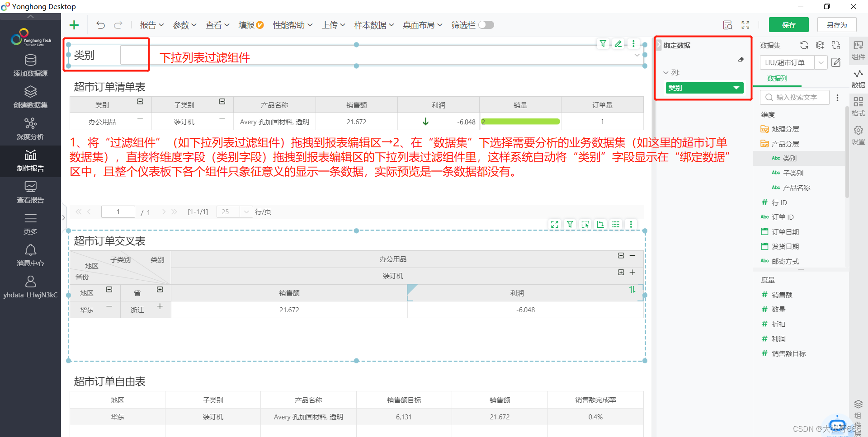
Task: Open the 桌面布局 dropdown menu
Action: tap(422, 25)
